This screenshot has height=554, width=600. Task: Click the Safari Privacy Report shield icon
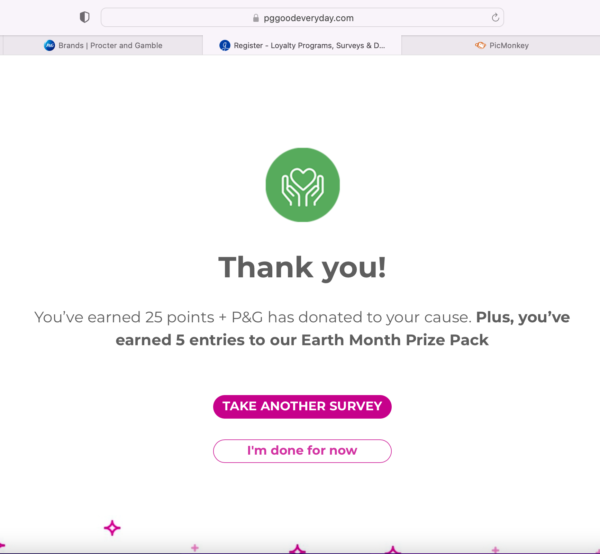pyautogui.click(x=84, y=17)
